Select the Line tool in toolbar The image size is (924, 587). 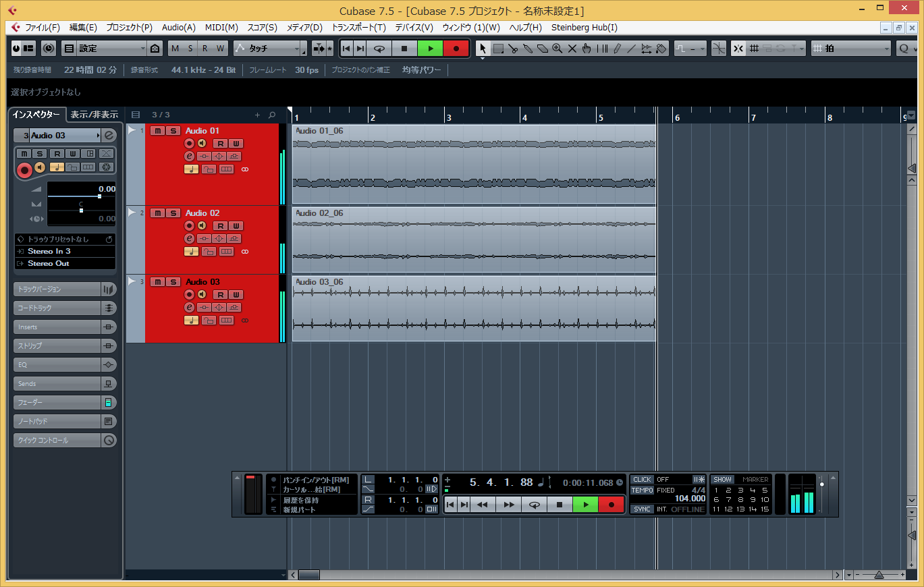tap(632, 49)
